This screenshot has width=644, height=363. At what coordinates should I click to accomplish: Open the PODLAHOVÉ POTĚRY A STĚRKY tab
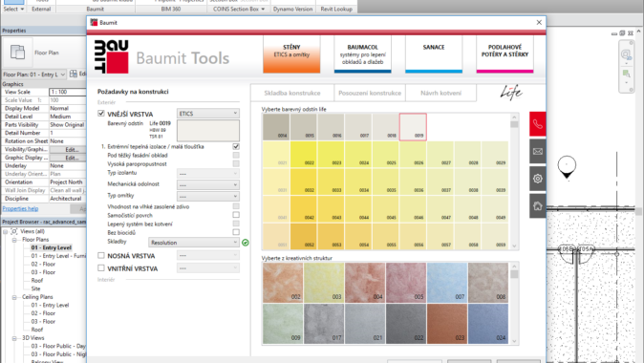pos(504,54)
